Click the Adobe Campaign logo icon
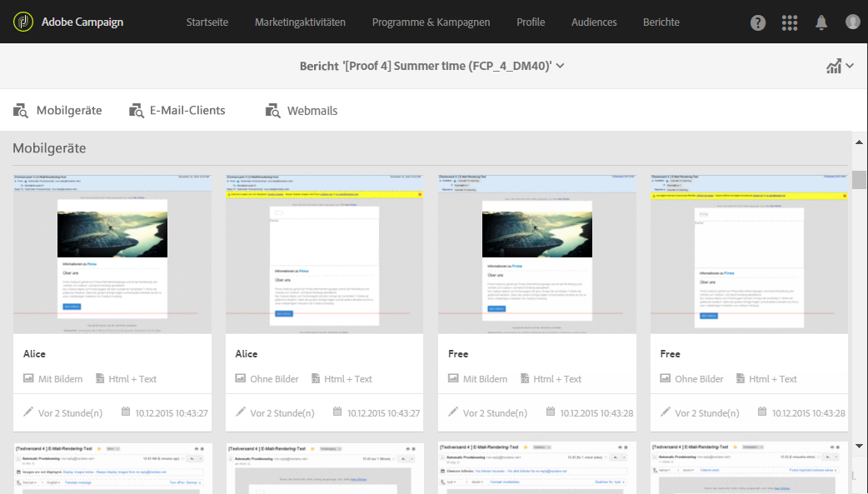 pyautogui.click(x=22, y=22)
